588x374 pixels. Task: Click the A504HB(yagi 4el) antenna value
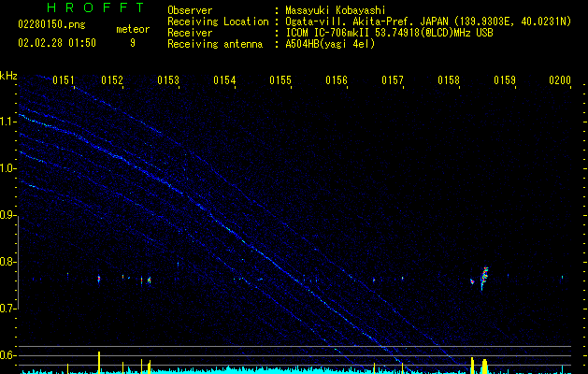tap(330, 44)
